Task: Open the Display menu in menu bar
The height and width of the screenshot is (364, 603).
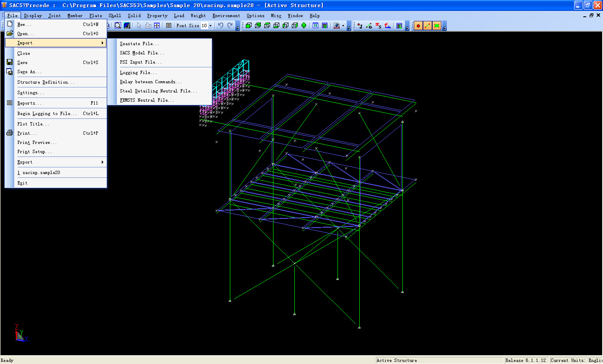Action: 33,15
